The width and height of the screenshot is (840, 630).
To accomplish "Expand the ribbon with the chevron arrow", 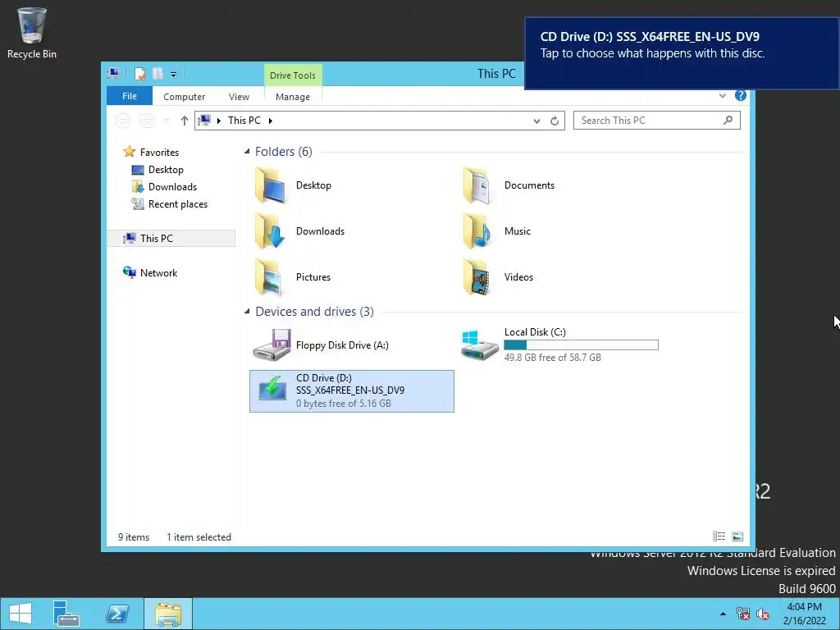I will (723, 95).
